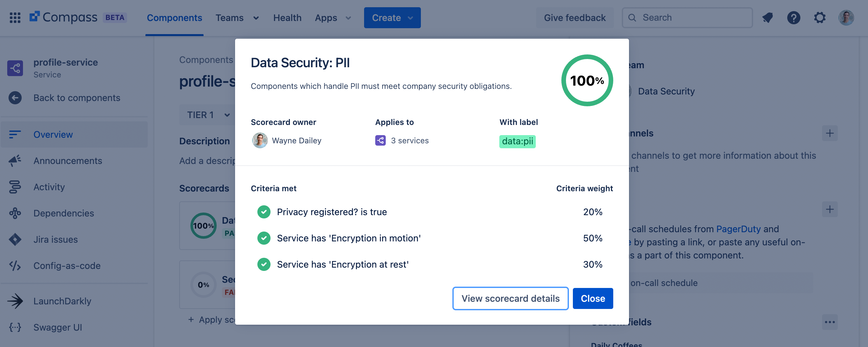Open Jira issues from the sidebar

click(15, 239)
